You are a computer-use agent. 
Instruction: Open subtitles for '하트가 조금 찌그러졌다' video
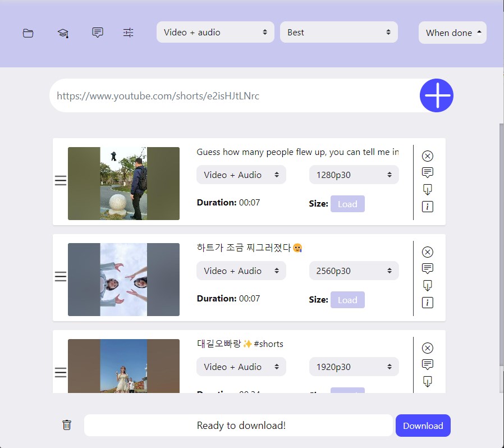428,268
